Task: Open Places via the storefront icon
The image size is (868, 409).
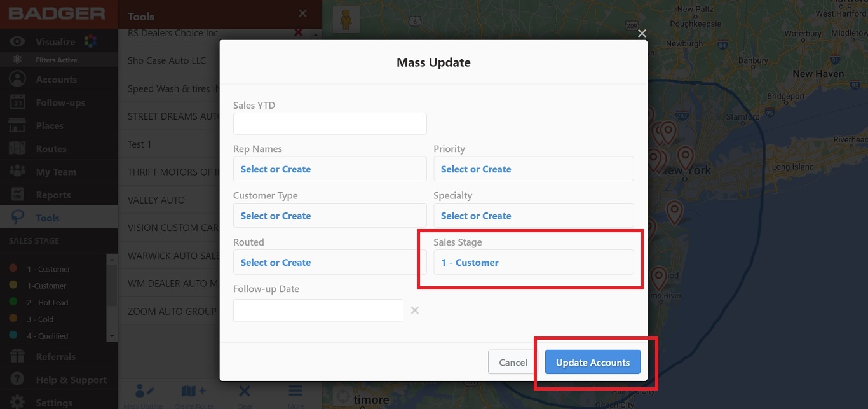Action: pos(17,125)
